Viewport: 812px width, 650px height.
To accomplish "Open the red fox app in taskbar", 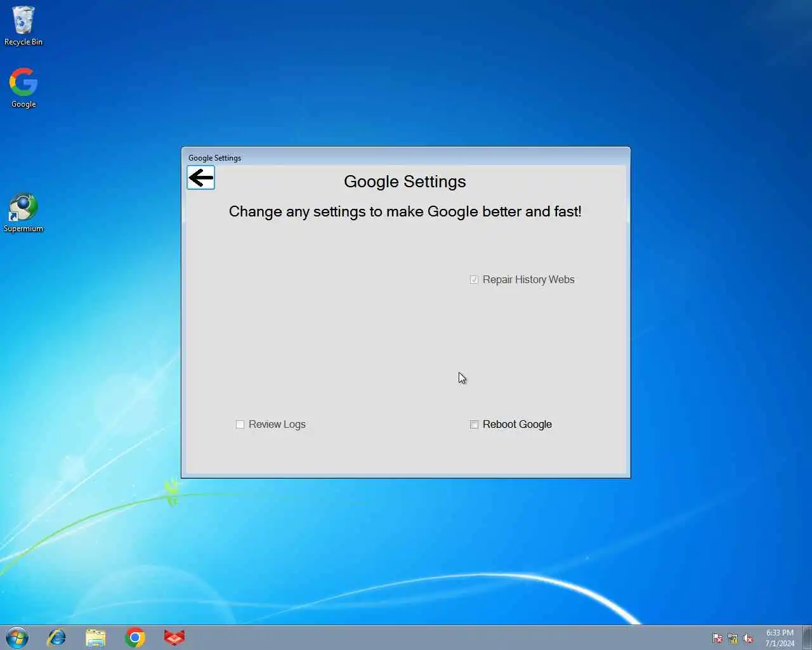I will [174, 637].
